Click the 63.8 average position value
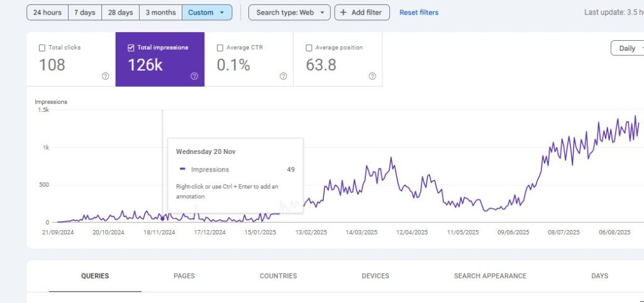 tap(321, 65)
